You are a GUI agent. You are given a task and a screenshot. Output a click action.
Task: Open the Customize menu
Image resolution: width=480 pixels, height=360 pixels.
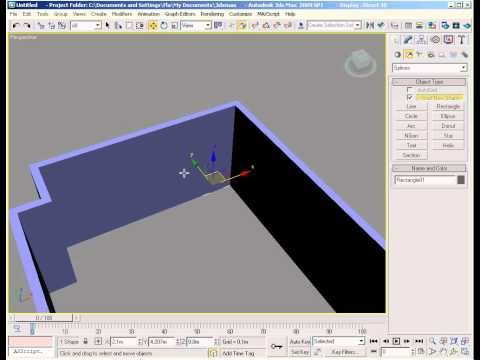240,14
